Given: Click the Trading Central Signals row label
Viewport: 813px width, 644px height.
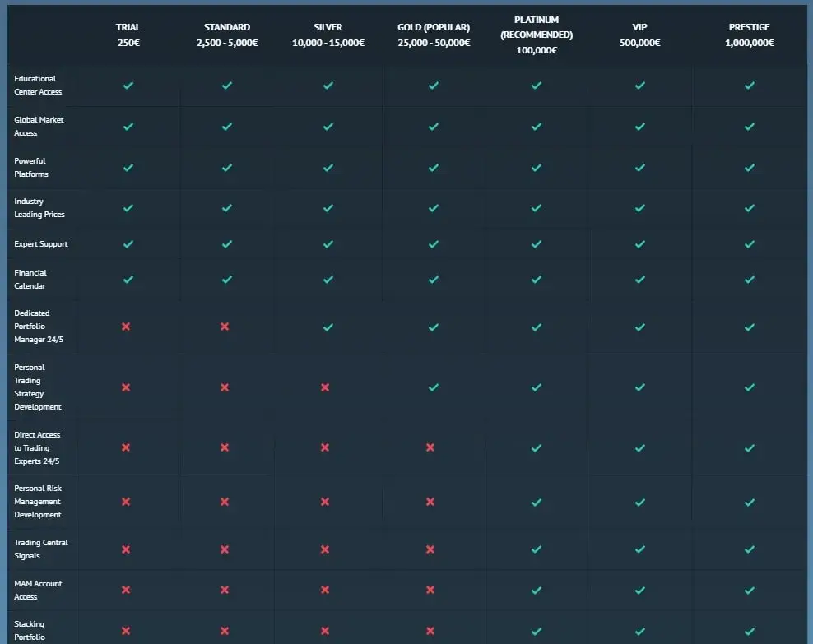Looking at the screenshot, I should tap(41, 549).
